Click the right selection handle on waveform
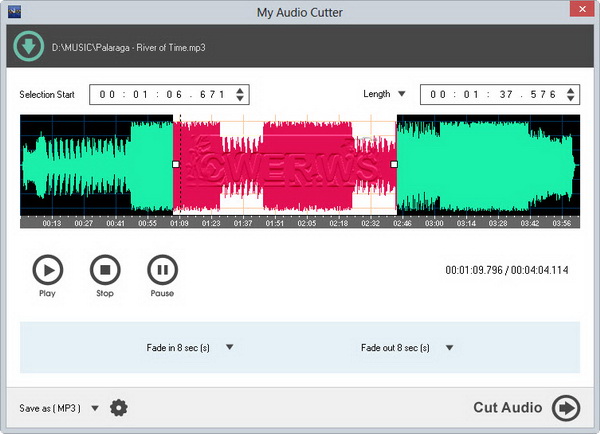The image size is (600, 434). tap(394, 164)
